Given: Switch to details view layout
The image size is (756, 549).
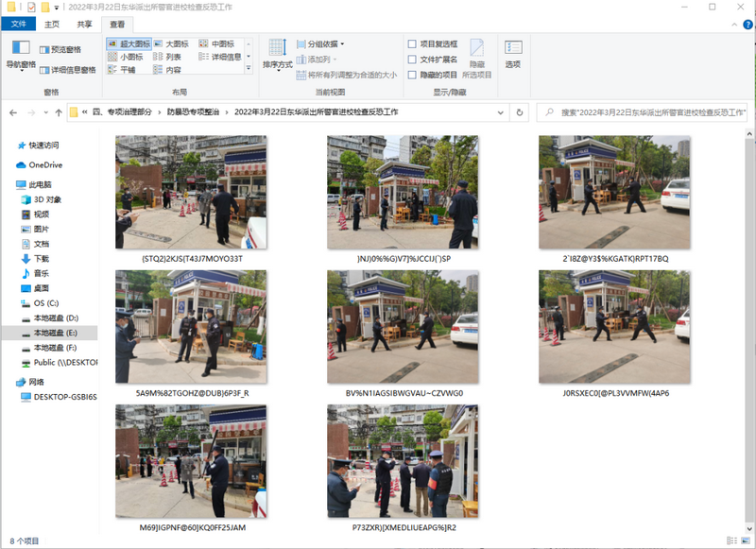Looking at the screenshot, I should [220, 57].
